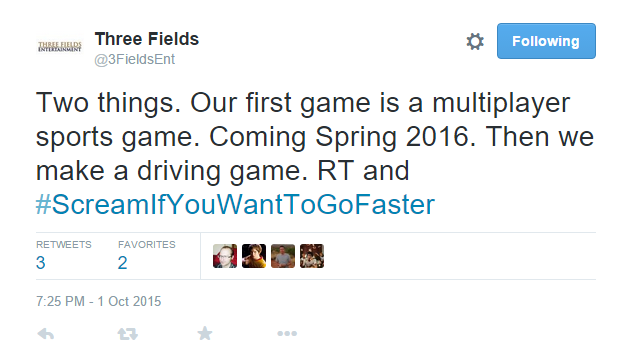The height and width of the screenshot is (362, 631).
Task: Select the avatar of man in gray shirt
Action: point(283,256)
